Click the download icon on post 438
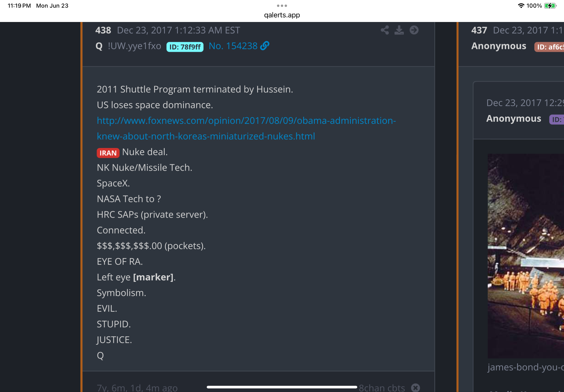Viewport: 564px width, 392px height. (399, 30)
